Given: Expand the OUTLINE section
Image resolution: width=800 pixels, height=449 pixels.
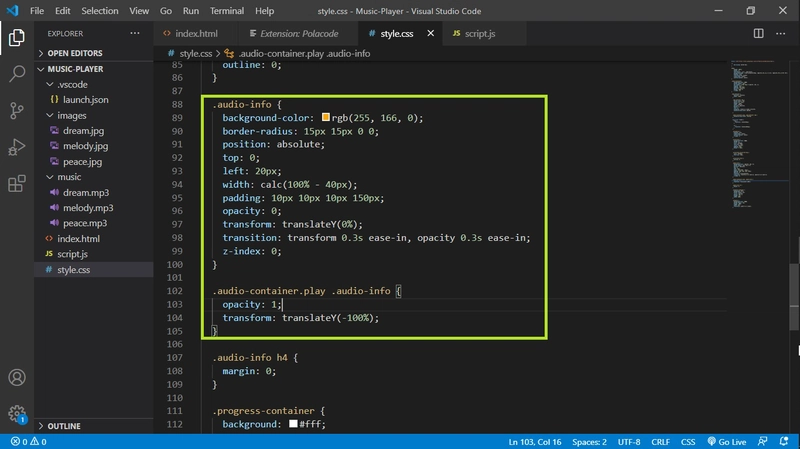Looking at the screenshot, I should [64, 426].
